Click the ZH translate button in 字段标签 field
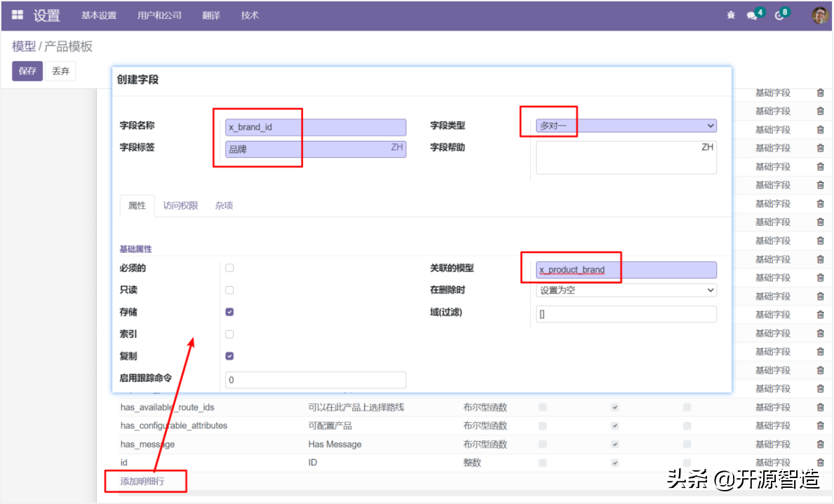Image resolution: width=834 pixels, height=504 pixels. click(x=397, y=147)
